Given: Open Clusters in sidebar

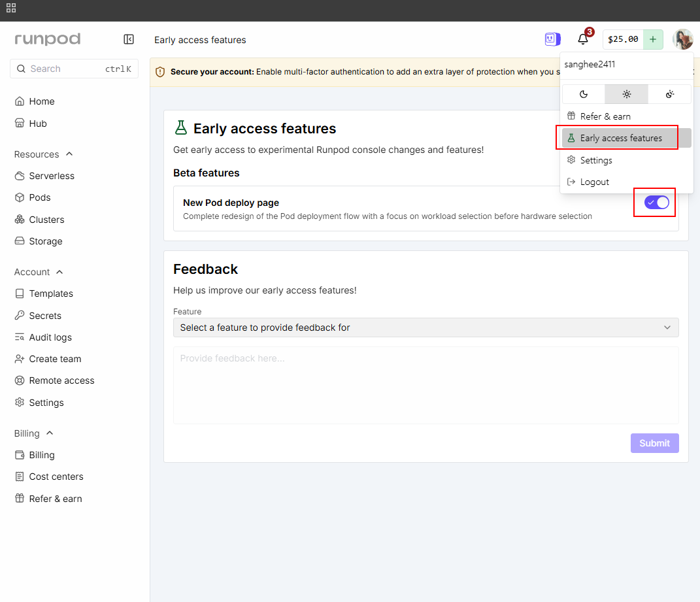Looking at the screenshot, I should click(40, 220).
